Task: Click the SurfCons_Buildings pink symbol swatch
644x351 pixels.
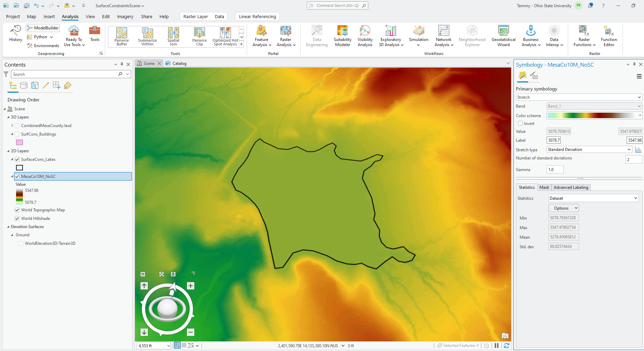Action: 19,142
